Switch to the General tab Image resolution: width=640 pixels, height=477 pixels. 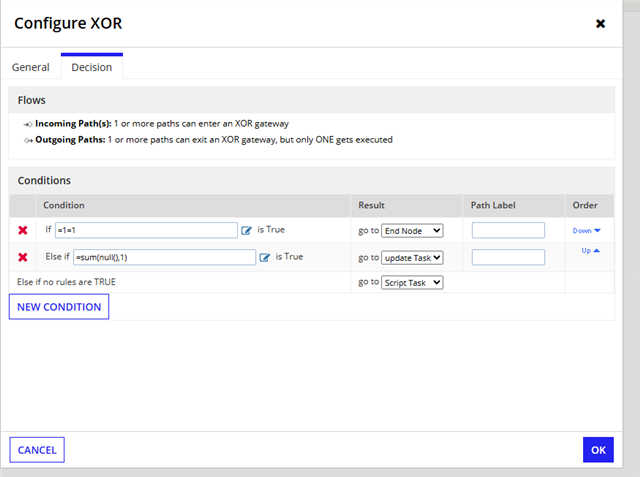point(31,67)
